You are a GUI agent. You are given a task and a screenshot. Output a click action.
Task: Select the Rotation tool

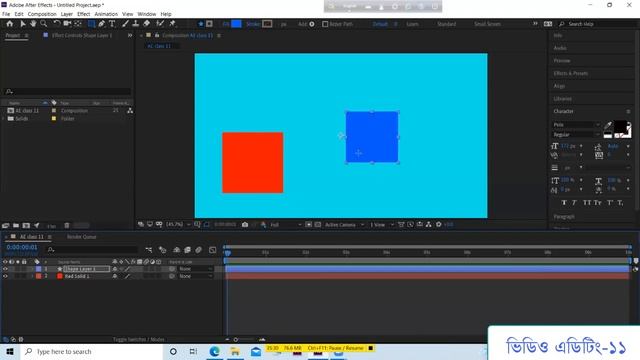[57, 24]
